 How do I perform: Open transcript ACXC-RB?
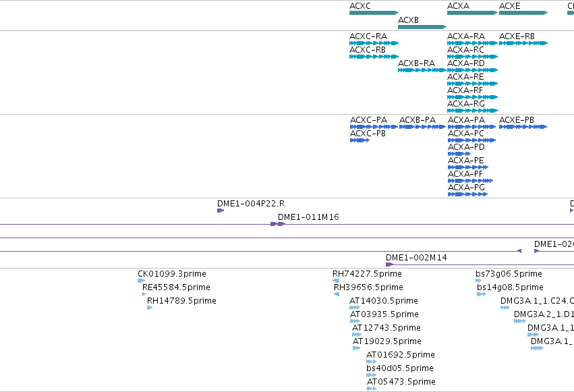tap(374, 57)
